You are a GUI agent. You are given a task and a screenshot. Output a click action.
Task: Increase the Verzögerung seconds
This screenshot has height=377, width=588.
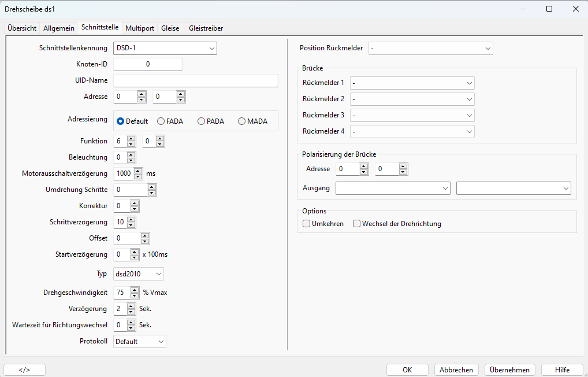131,306
